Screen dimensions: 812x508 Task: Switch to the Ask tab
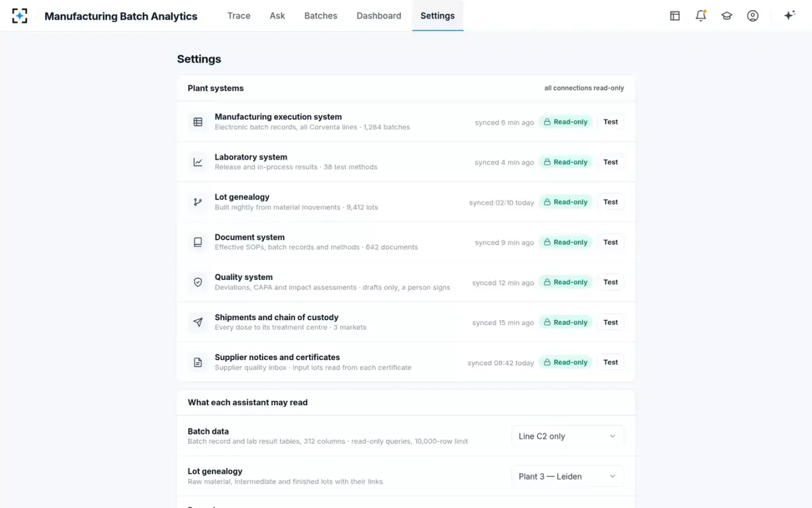[277, 16]
